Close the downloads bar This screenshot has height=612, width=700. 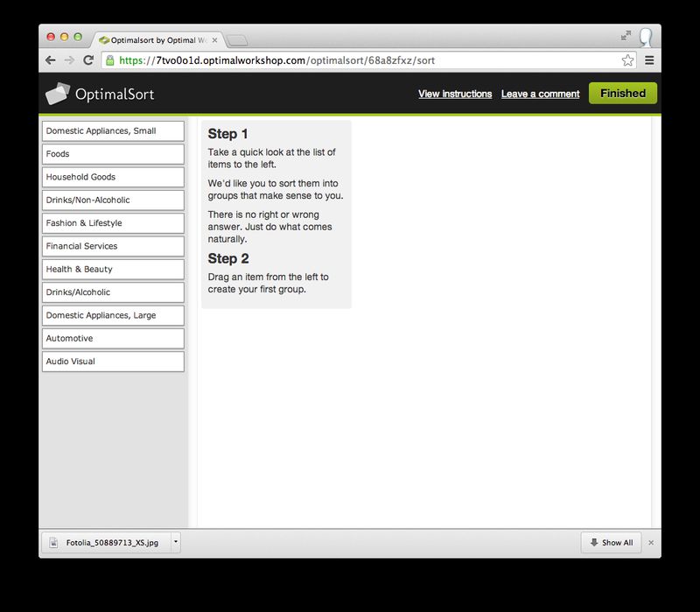(x=650, y=543)
